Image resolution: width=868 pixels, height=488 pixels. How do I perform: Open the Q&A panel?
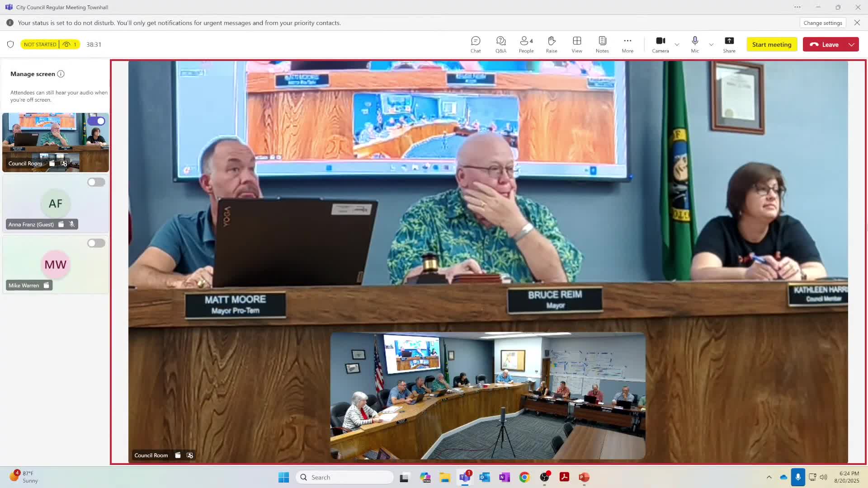click(x=501, y=44)
